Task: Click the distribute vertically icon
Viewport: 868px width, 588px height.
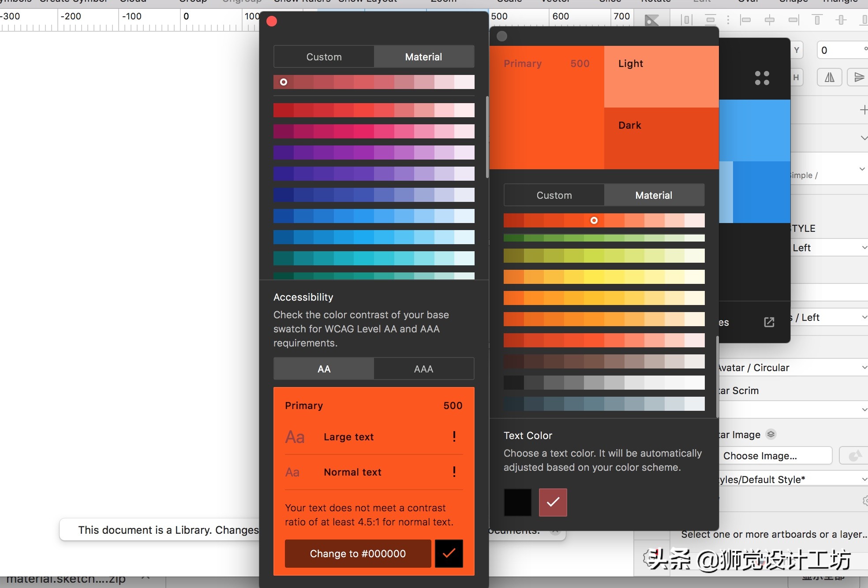Action: point(711,20)
